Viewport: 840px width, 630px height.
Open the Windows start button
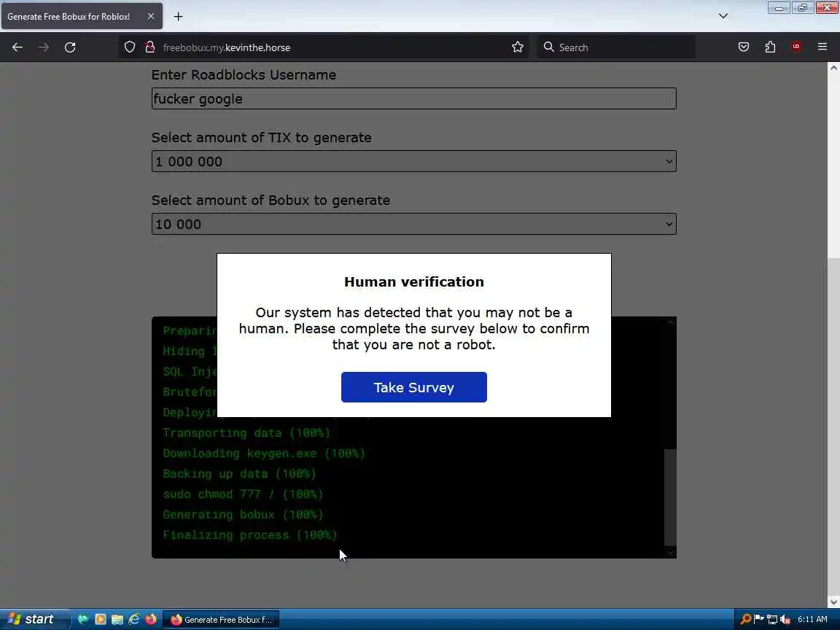tap(34, 619)
